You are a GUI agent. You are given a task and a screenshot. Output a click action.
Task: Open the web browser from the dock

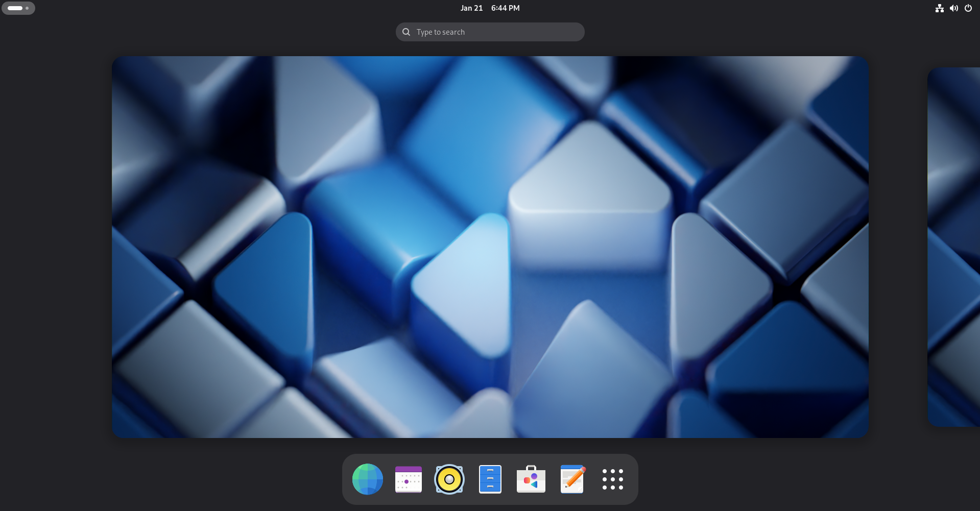point(368,479)
